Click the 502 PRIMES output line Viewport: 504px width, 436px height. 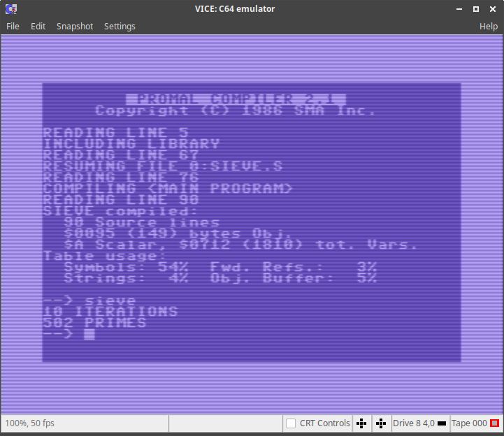click(94, 323)
